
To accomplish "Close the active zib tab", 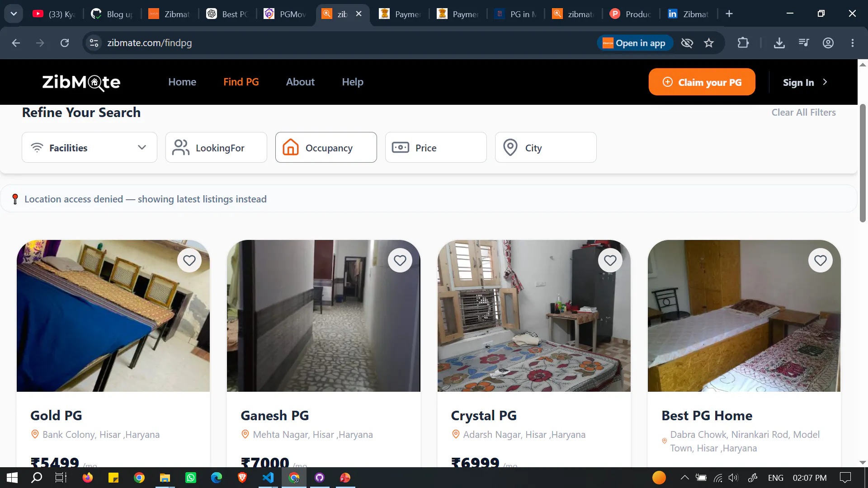I will point(359,14).
